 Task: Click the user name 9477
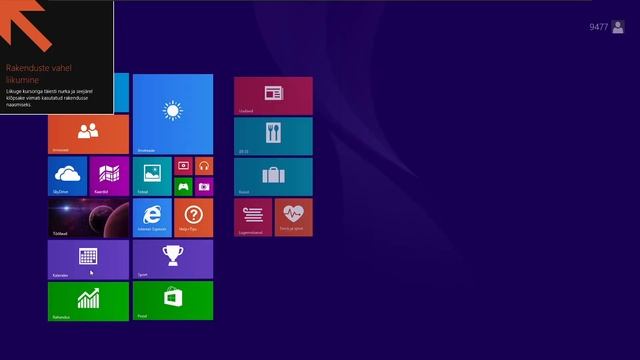(598, 27)
